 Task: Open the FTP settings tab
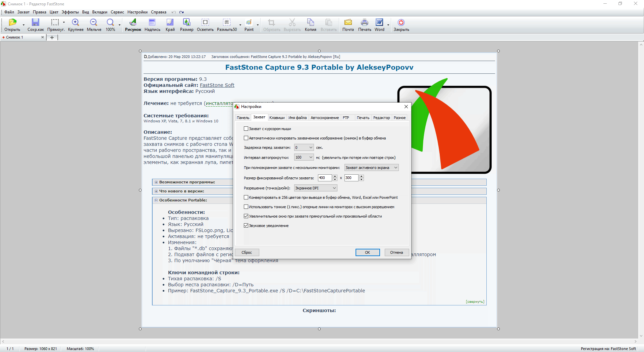(346, 118)
